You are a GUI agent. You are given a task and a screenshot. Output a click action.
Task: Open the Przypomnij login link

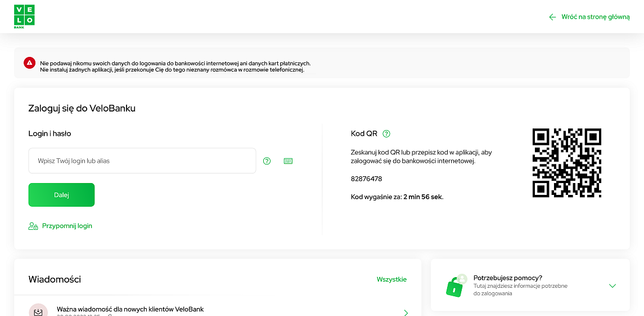pyautogui.click(x=67, y=226)
